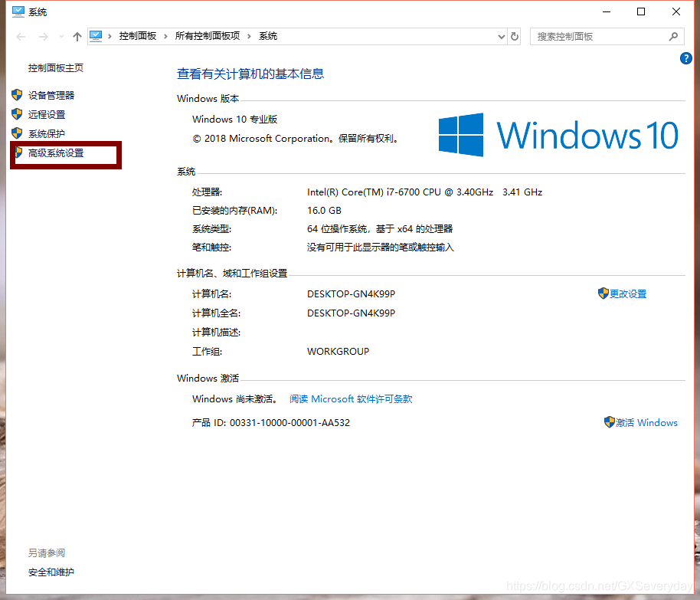Viewport: 700px width, 600px height.
Task: Open 安全和维护 Security and Maintenance
Action: (x=51, y=572)
